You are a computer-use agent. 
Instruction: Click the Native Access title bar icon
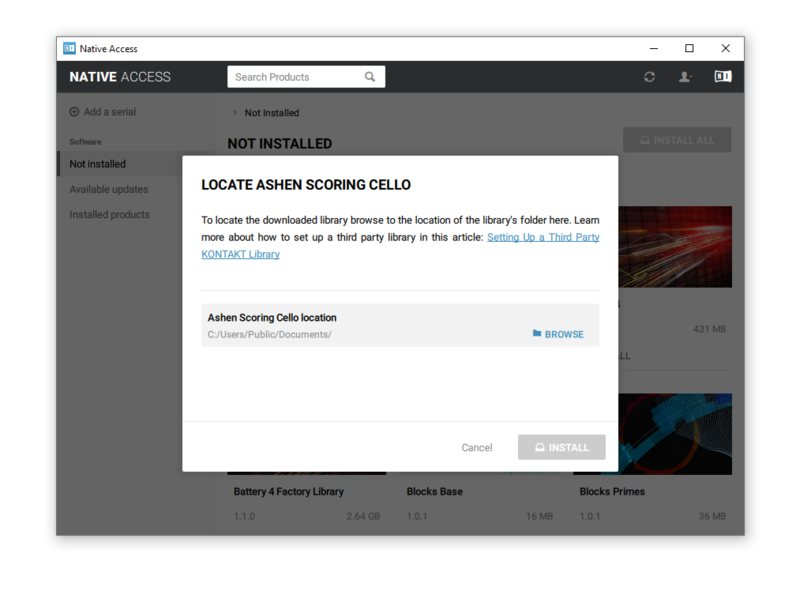click(69, 48)
